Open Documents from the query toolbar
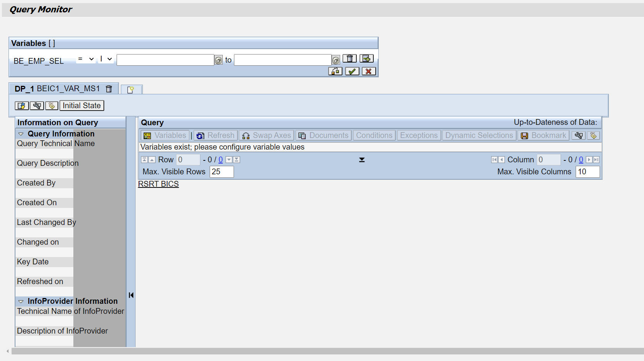644x361 pixels. coord(324,135)
